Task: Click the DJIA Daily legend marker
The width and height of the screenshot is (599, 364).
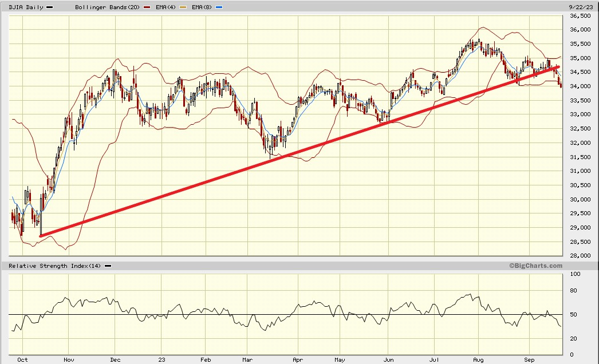Action: tap(49, 7)
